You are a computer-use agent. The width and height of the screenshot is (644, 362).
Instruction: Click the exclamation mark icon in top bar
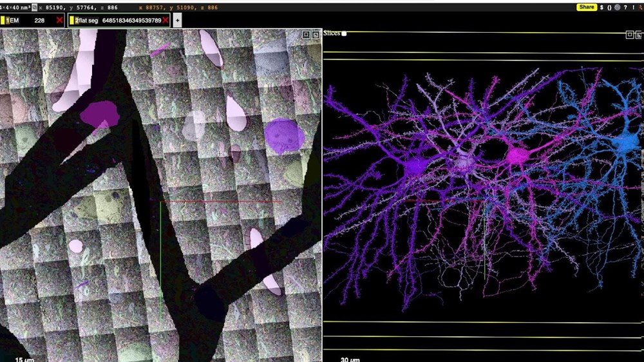(634, 7)
